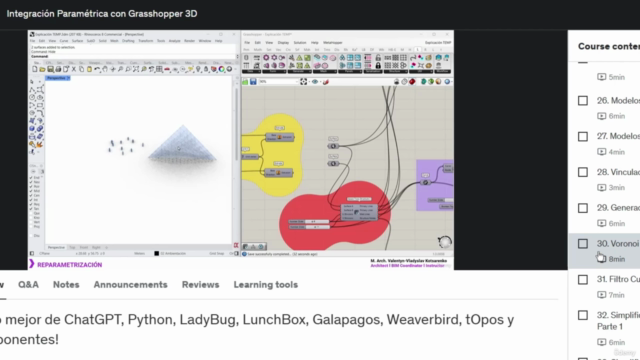This screenshot has height=360, width=640.
Task: Click the open padlock icon in Grasshopper ribbon
Action: pyautogui.click(x=378, y=58)
